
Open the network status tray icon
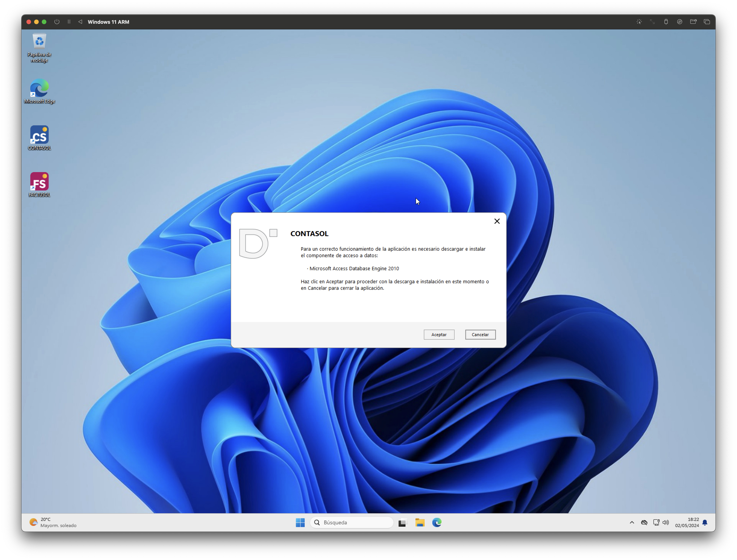(x=656, y=522)
